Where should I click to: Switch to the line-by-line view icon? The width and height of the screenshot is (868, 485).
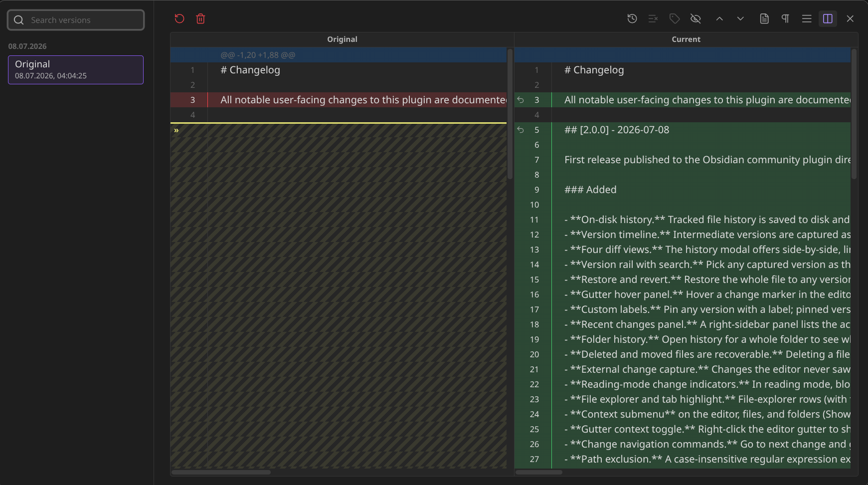pyautogui.click(x=807, y=19)
